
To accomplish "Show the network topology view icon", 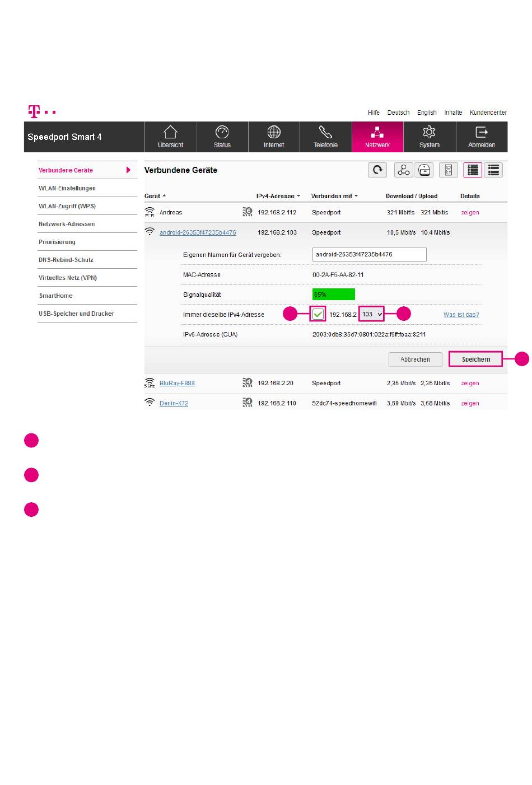I will (x=404, y=170).
